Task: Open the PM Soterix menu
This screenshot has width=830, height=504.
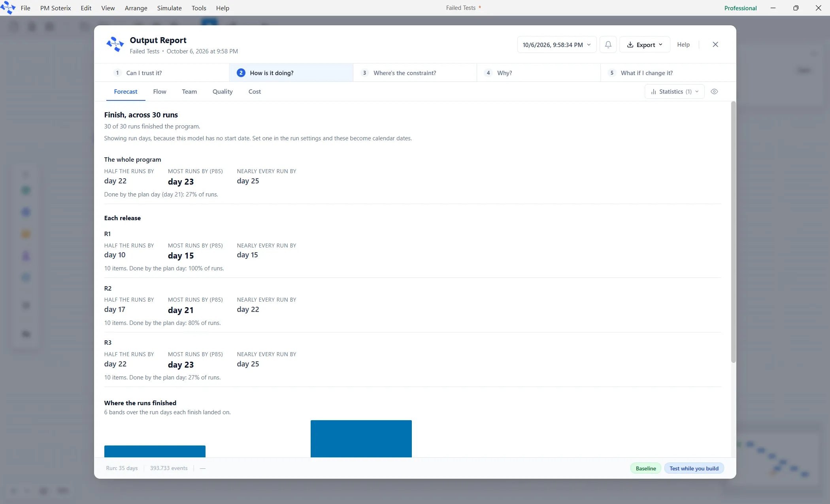Action: click(56, 8)
